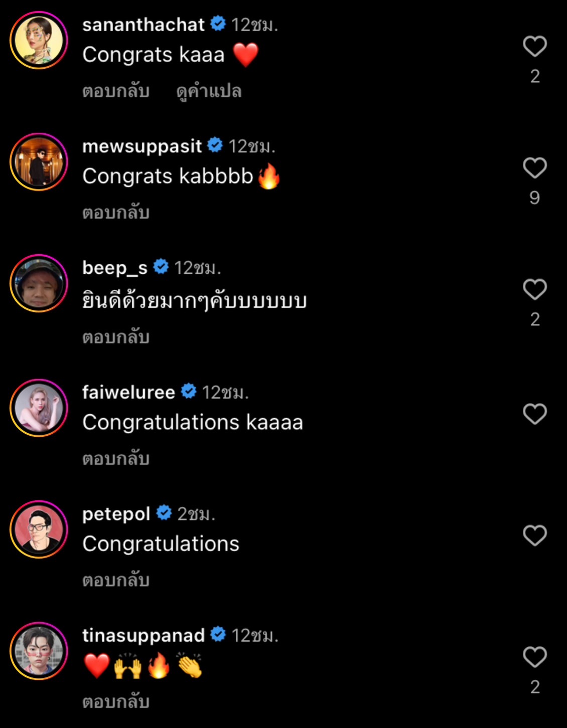The height and width of the screenshot is (728, 567).
Task: Tap petepol's cartoon avatar
Action: 39,529
